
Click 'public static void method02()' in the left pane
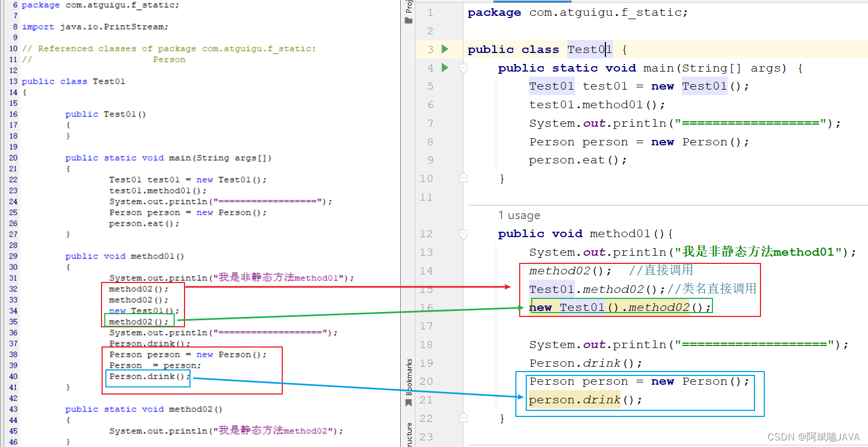tap(144, 409)
